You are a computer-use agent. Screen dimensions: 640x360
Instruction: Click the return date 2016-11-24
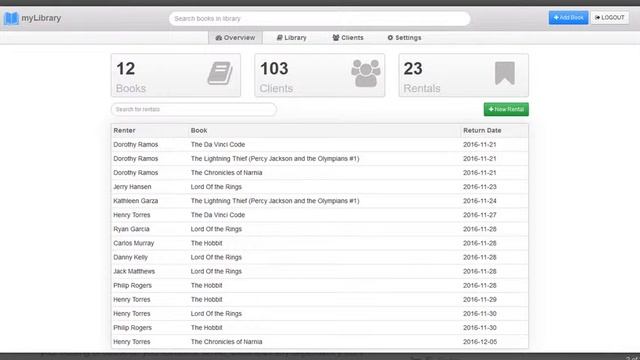480,201
